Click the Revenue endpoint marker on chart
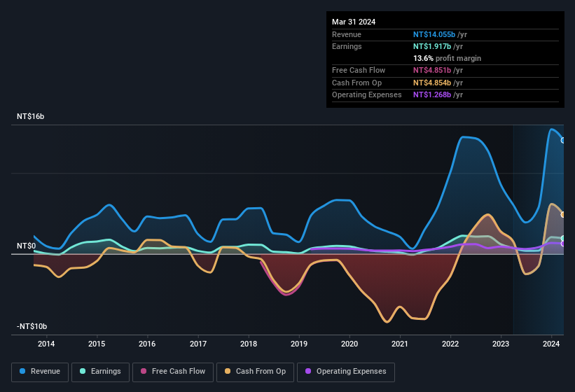This screenshot has height=392, width=575. click(x=563, y=140)
